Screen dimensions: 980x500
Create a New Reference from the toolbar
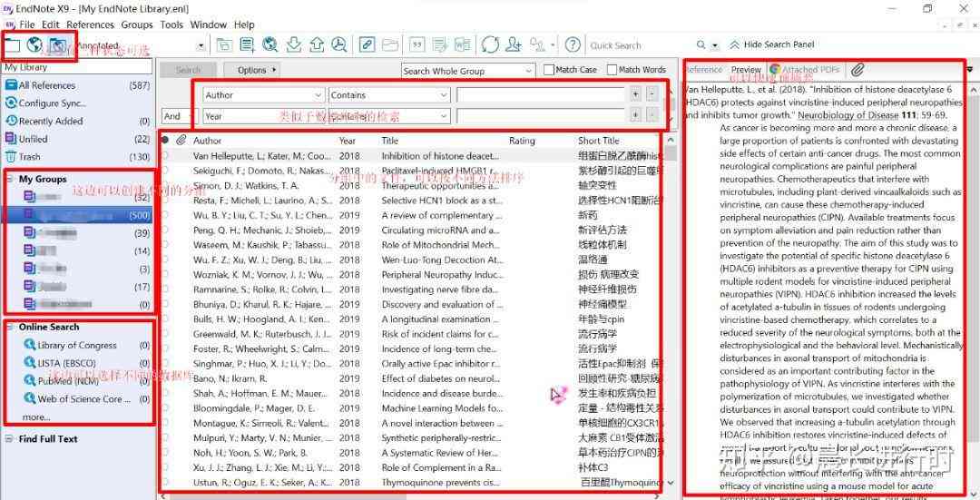pos(248,44)
